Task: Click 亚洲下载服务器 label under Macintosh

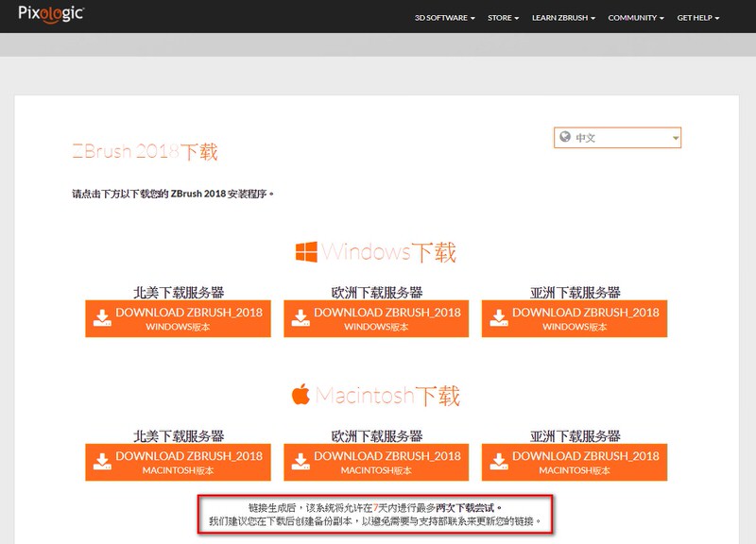Action: click(575, 435)
